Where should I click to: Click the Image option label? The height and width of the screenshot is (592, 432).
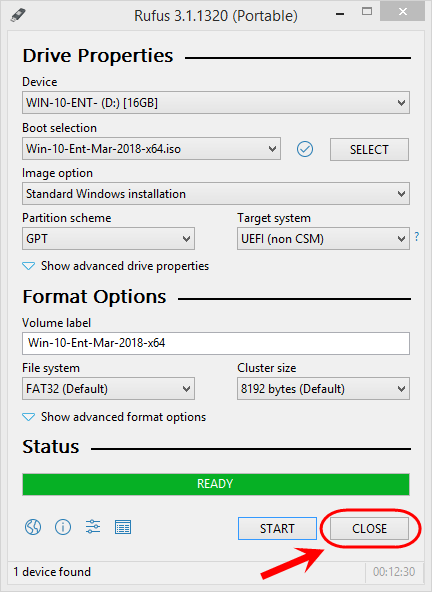(x=57, y=173)
